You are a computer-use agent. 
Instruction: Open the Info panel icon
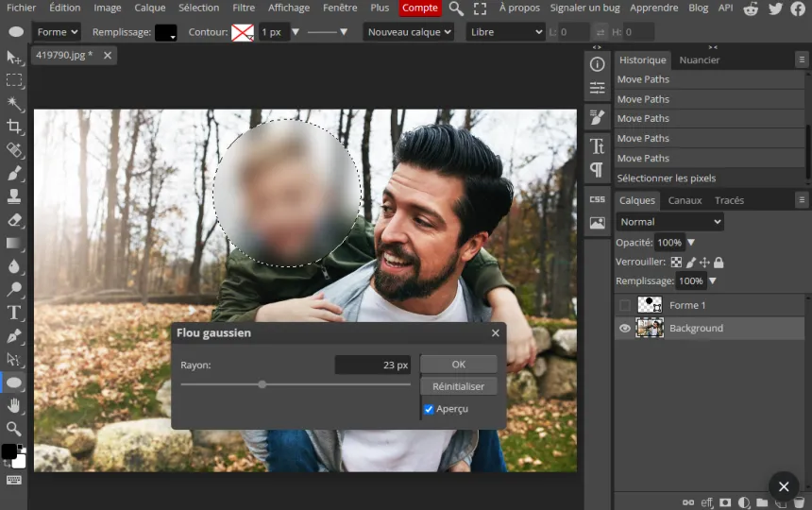(597, 64)
